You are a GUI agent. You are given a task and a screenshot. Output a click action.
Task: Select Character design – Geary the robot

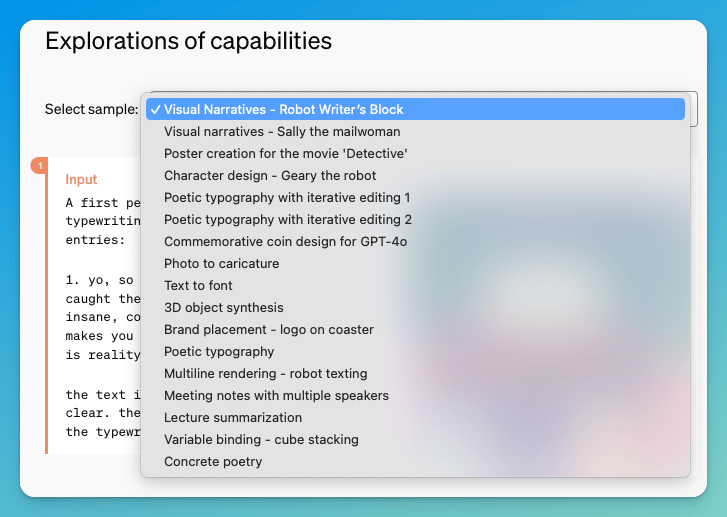pyautogui.click(x=415, y=176)
